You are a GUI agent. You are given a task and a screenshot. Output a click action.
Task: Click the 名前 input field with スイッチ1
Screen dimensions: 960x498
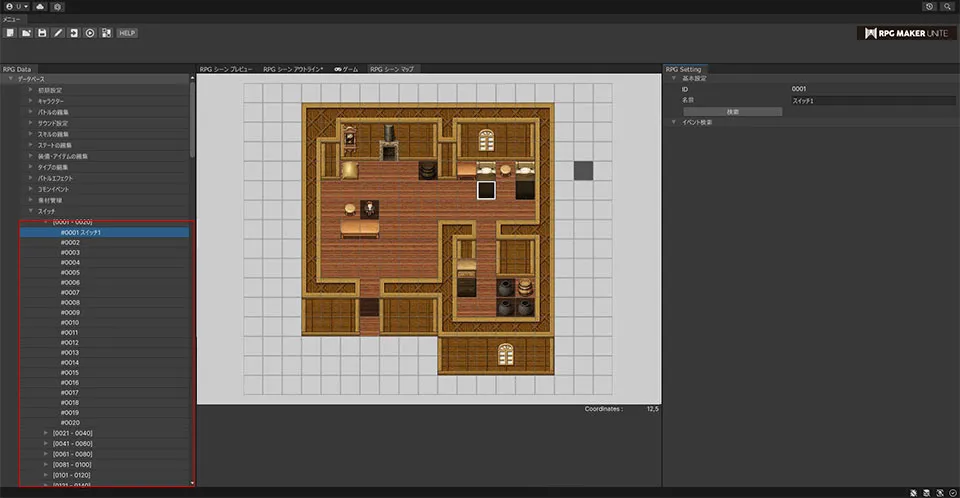874,100
